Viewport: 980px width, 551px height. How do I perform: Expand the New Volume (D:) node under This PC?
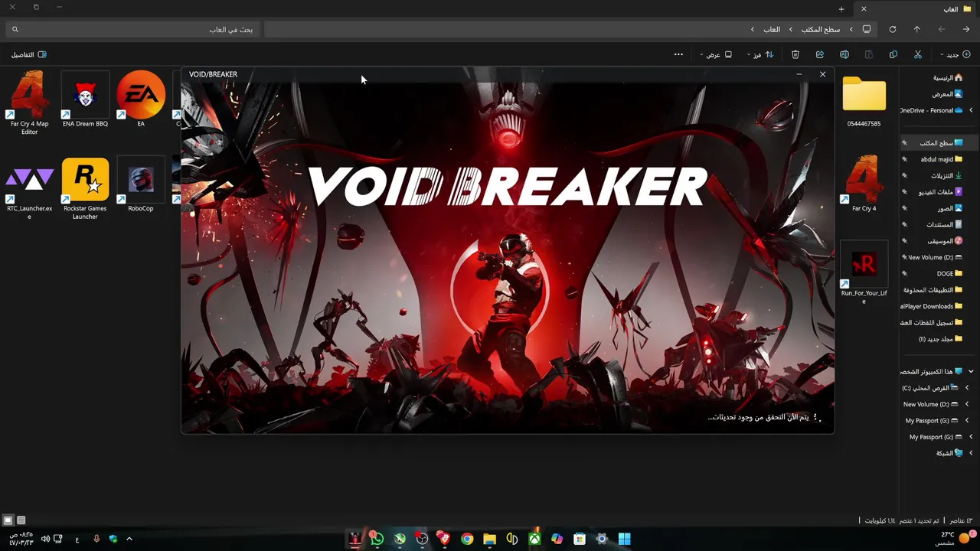click(967, 404)
